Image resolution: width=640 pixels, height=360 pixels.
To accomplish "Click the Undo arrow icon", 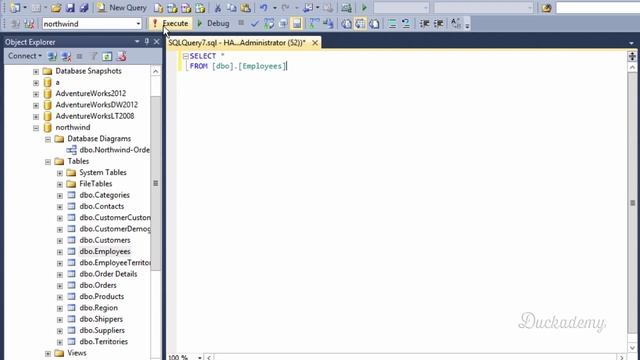I will coord(264,7).
